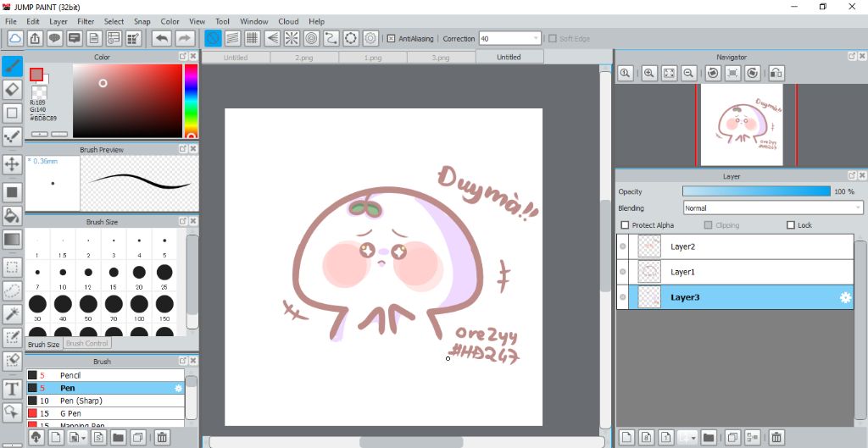Toggle Soft Edge checkbox
This screenshot has width=868, height=448.
(x=553, y=39)
